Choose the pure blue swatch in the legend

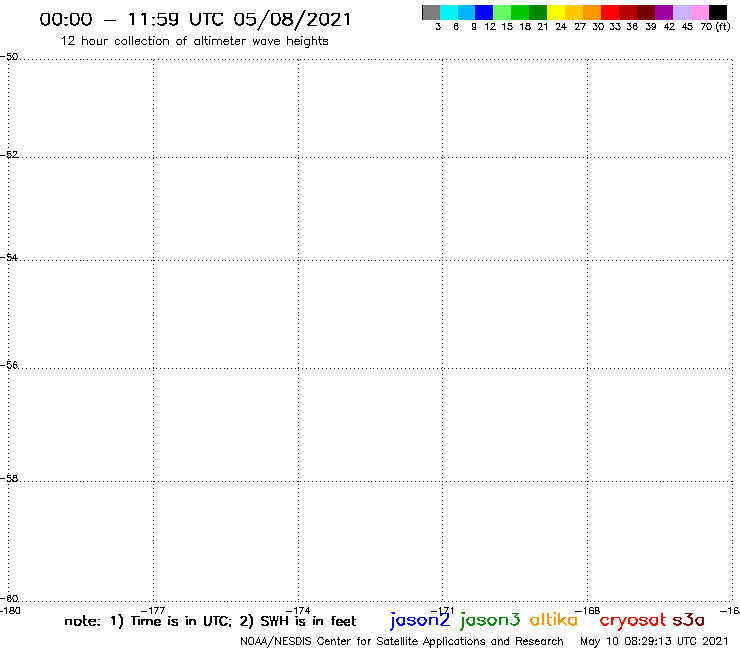pyautogui.click(x=485, y=12)
